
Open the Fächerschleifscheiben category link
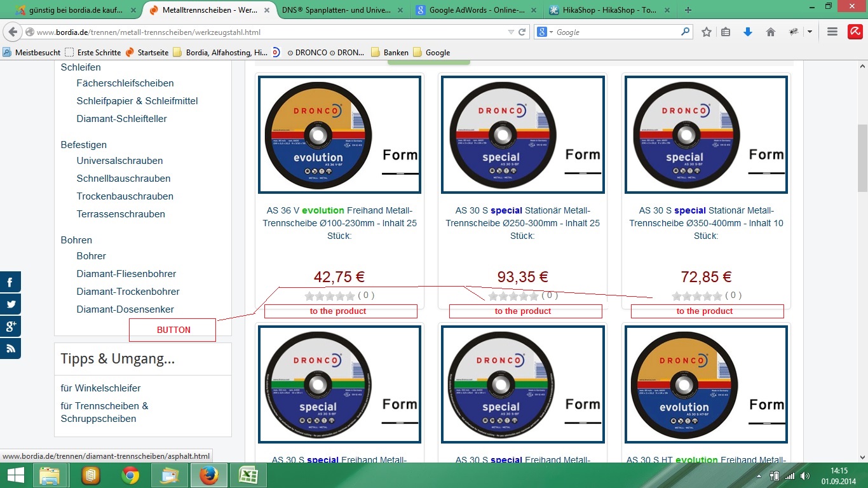point(125,83)
